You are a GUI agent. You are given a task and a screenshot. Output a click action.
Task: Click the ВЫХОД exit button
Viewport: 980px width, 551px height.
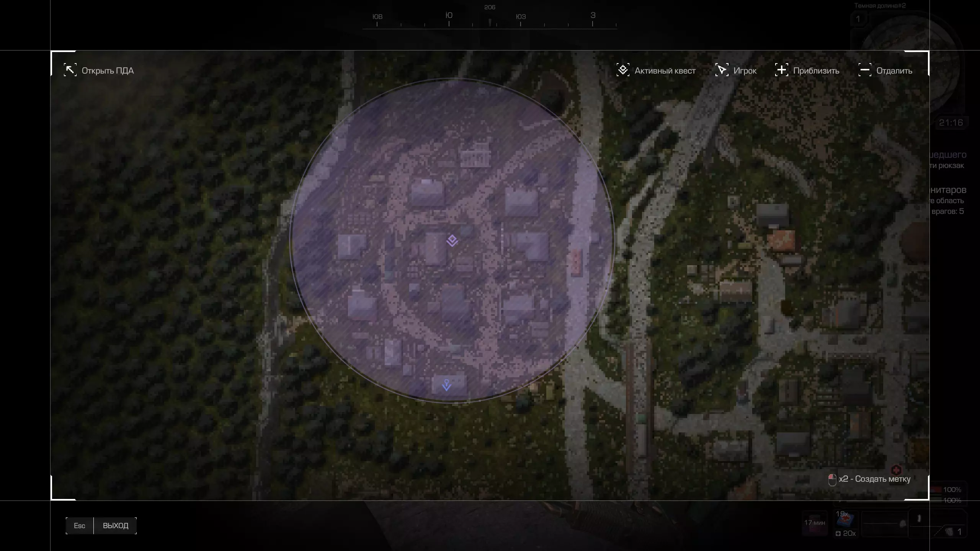coord(115,525)
